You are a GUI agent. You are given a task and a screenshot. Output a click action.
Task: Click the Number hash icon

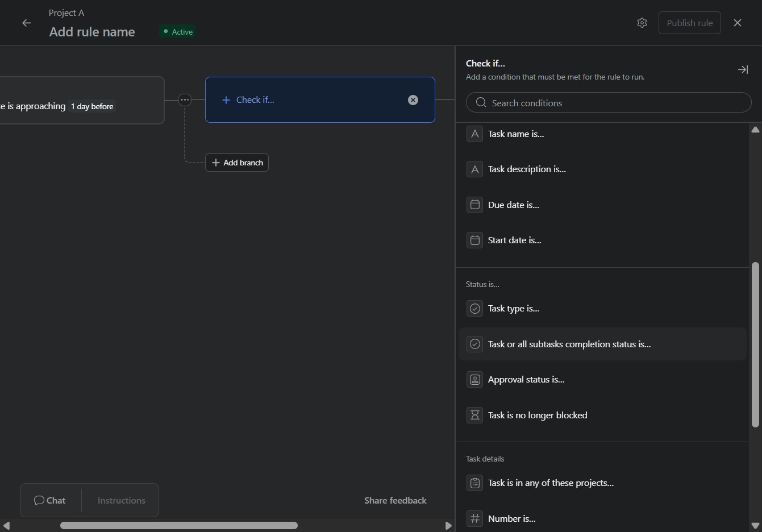click(x=475, y=518)
